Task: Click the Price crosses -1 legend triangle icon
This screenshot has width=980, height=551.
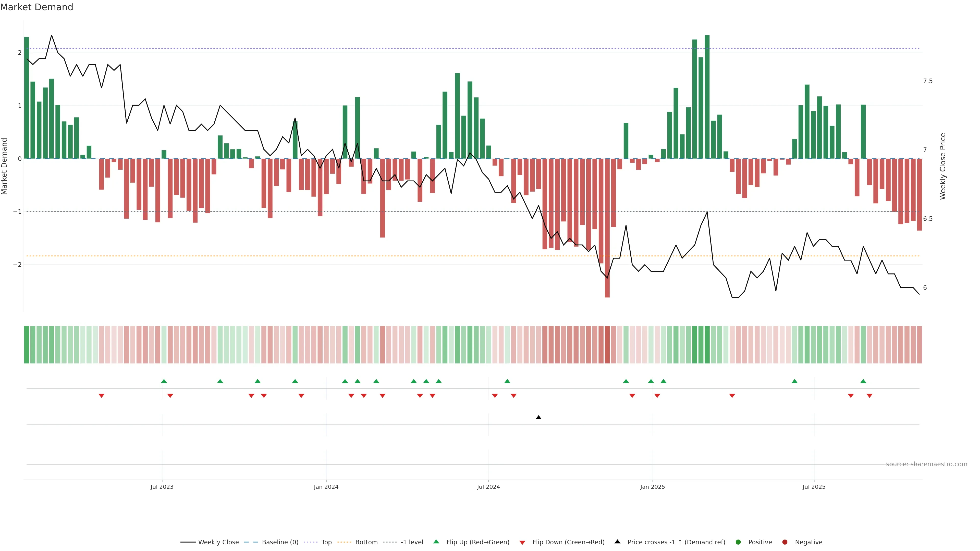Action: [617, 542]
